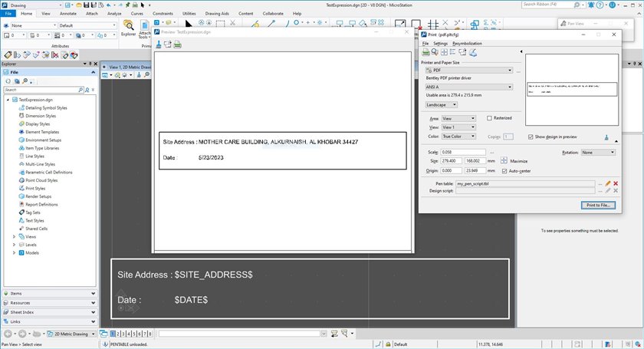Click the print preview thumbnail in Print dialog
Image resolution: width=644 pixels, height=349 pixels.
(x=572, y=90)
